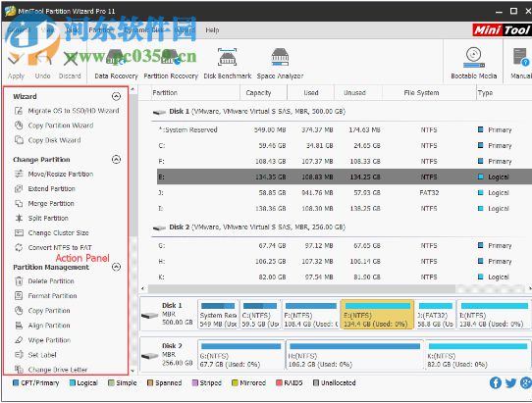The height and width of the screenshot is (403, 532).
Task: Sort by the Type column header
Action: pyautogui.click(x=505, y=93)
